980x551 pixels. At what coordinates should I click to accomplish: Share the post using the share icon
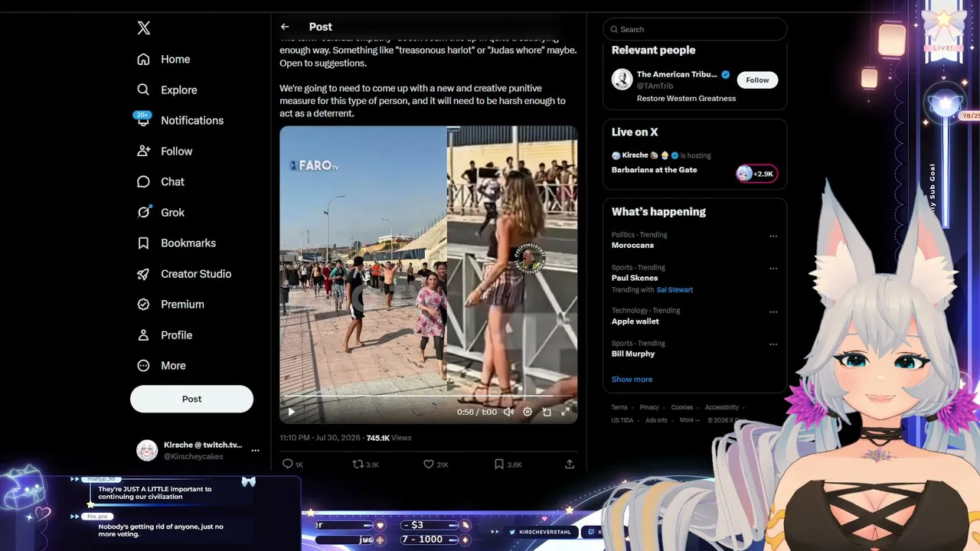[570, 464]
